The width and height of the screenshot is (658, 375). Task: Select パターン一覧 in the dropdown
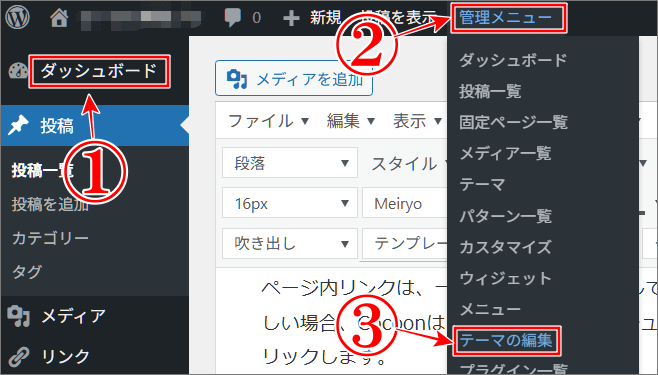tap(505, 216)
